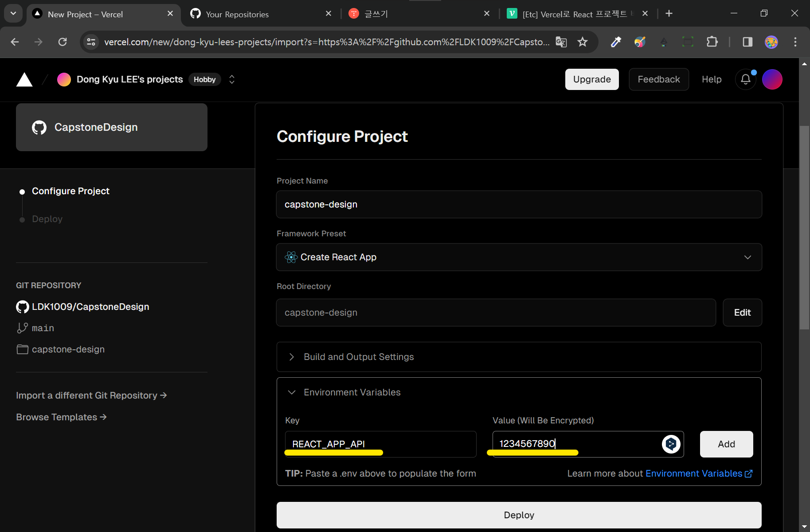Click the Key input with REACT_APP_API
Image resolution: width=810 pixels, height=532 pixels.
click(380, 444)
